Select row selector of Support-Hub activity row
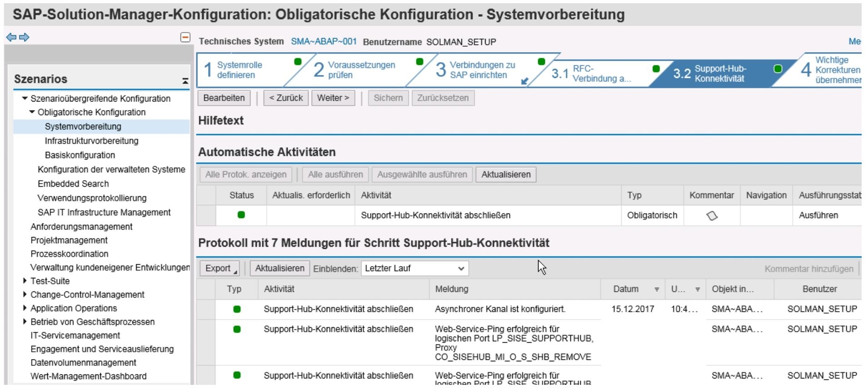This screenshot has height=388, width=868. (x=206, y=215)
